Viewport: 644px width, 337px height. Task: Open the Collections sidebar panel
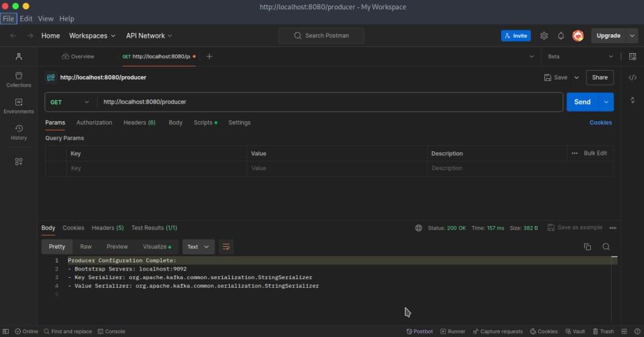18,79
